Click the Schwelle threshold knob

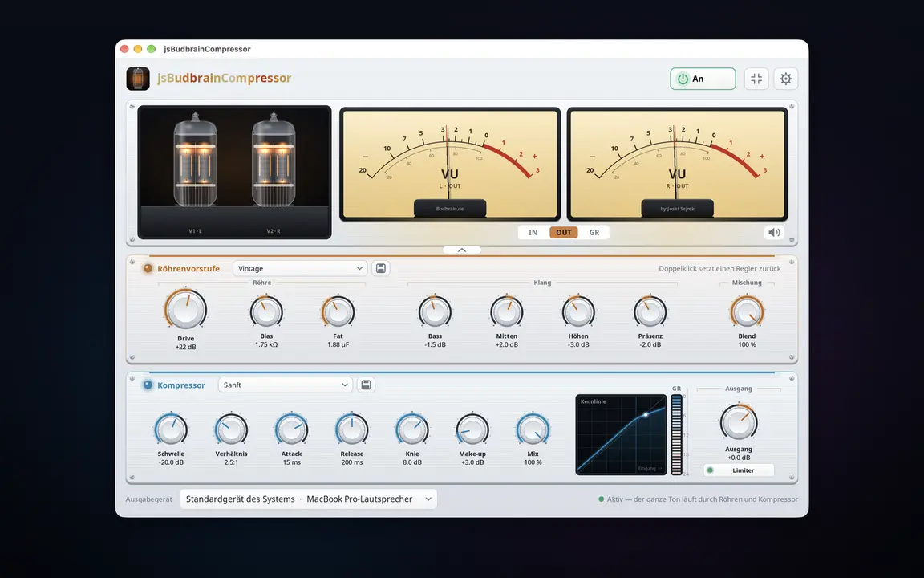coord(171,429)
